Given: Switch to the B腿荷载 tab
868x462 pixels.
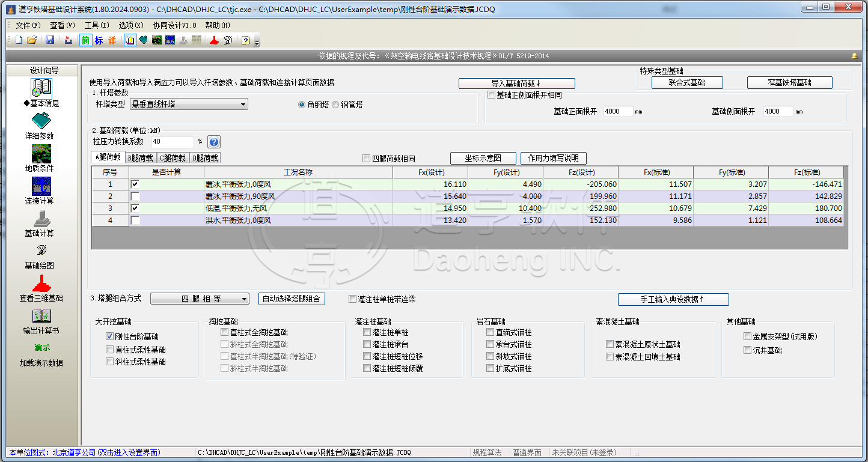Looking at the screenshot, I should [x=141, y=158].
